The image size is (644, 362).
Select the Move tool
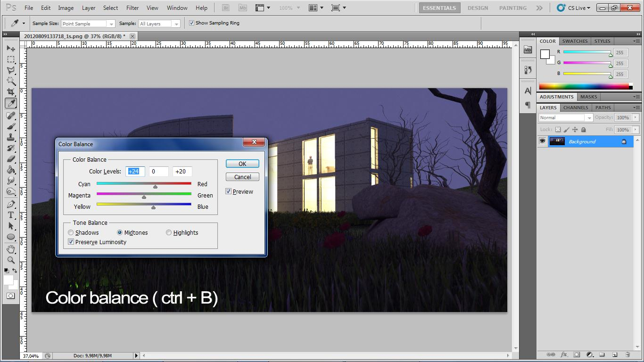pos(11,49)
